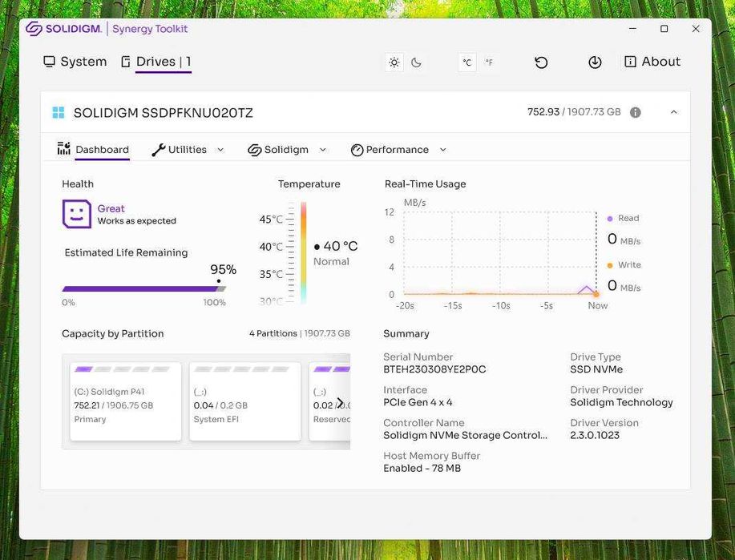Click the Solidigm Technology driver provider
The image size is (735, 560).
tap(621, 402)
